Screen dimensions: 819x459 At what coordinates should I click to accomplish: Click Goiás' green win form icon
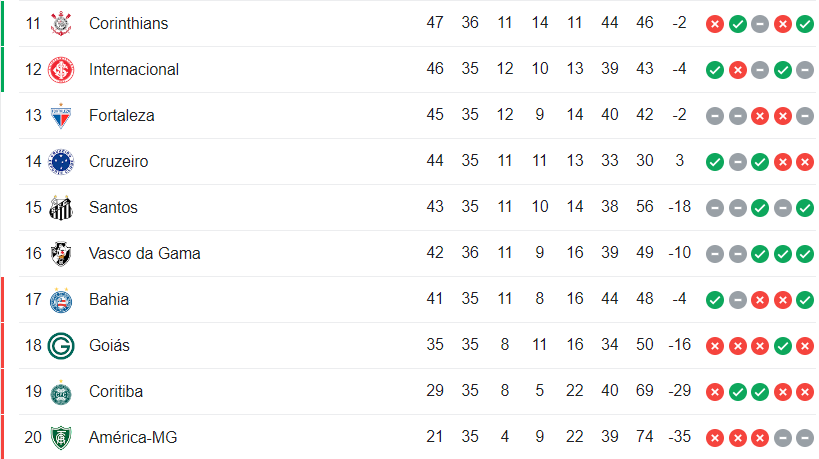tap(783, 345)
